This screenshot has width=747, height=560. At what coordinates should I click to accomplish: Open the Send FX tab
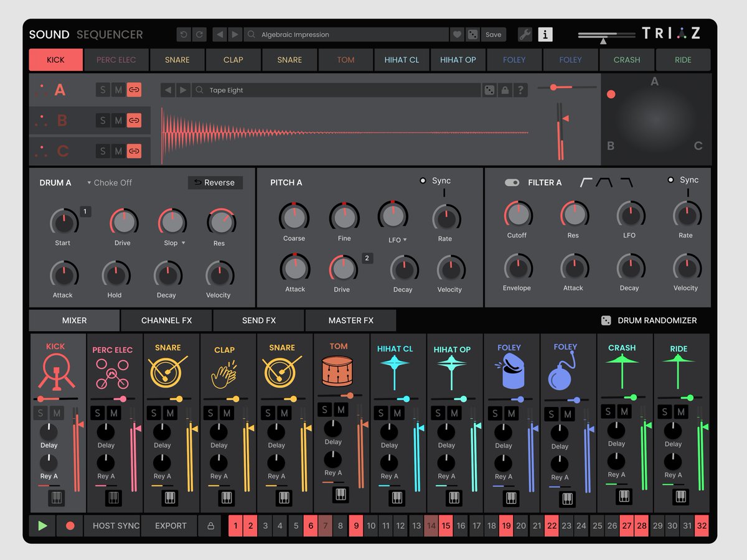(x=258, y=320)
